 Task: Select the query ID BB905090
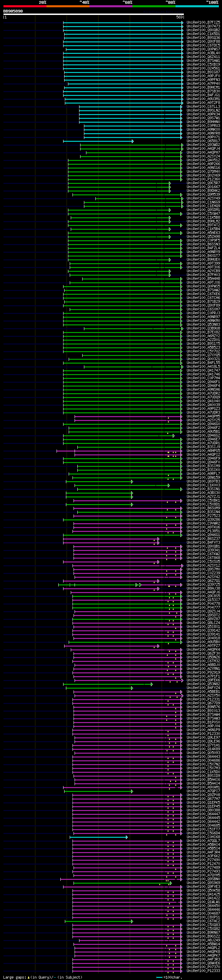[x=13, y=11]
